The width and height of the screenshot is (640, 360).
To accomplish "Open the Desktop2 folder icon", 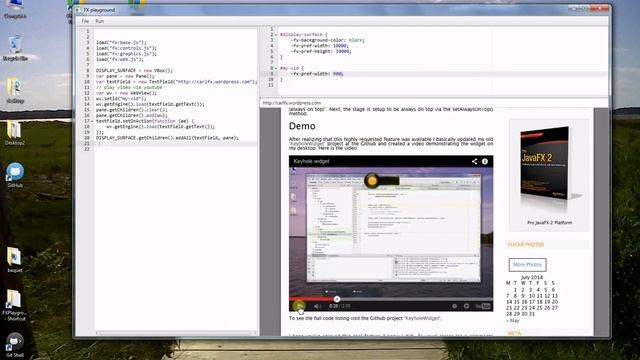I will coord(15,133).
